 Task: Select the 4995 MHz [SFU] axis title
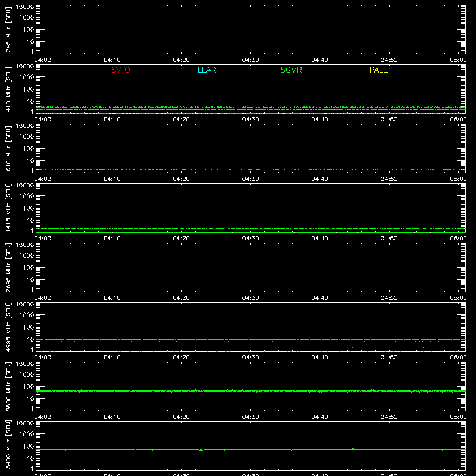(x=8, y=327)
